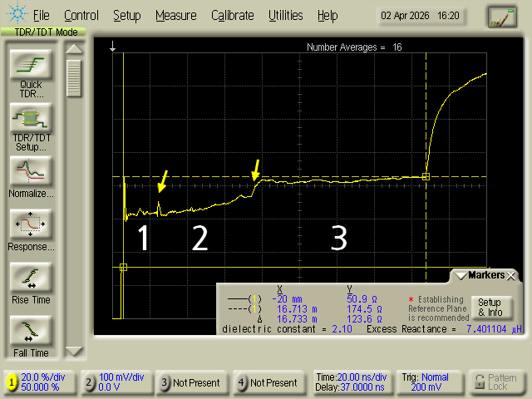This screenshot has height=399, width=532.
Task: Select the Rise Time measurement
Action: 31,278
